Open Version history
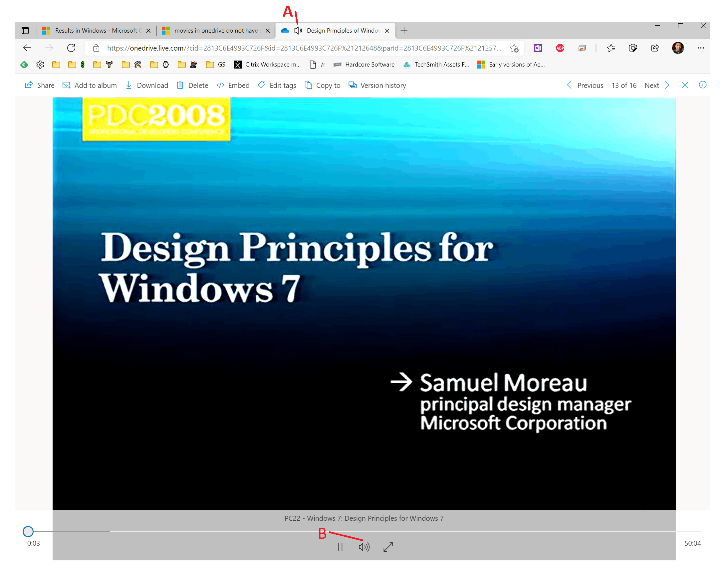728x574 pixels. coord(377,86)
